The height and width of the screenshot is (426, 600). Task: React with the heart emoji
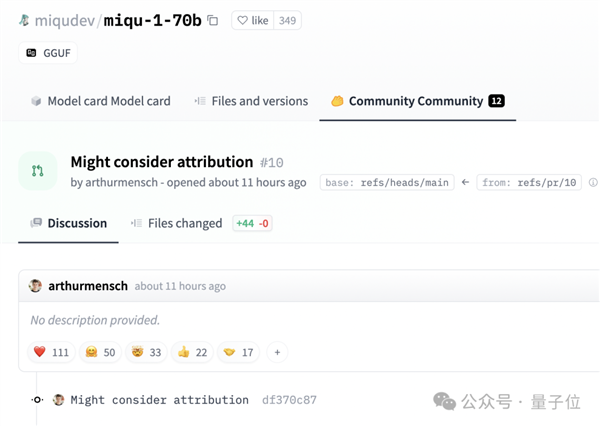tap(51, 352)
